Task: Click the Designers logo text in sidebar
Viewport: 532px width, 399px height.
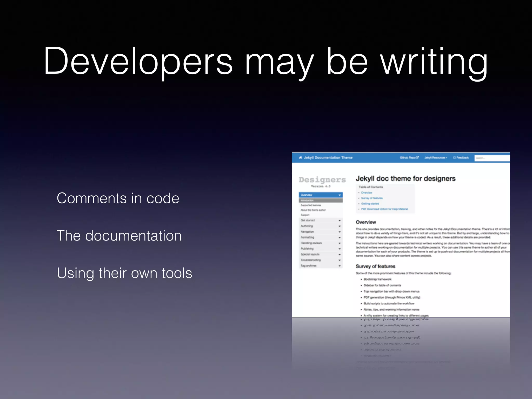Action: point(322,180)
